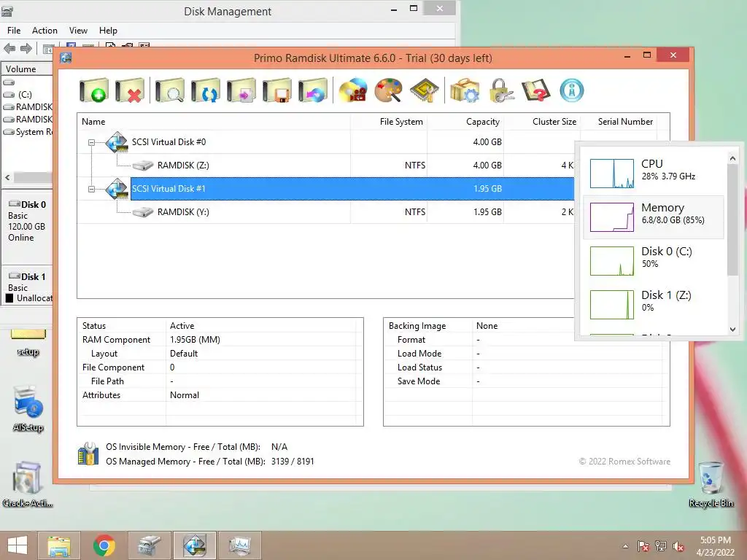Sort by the Cluster Size column header

coord(542,122)
